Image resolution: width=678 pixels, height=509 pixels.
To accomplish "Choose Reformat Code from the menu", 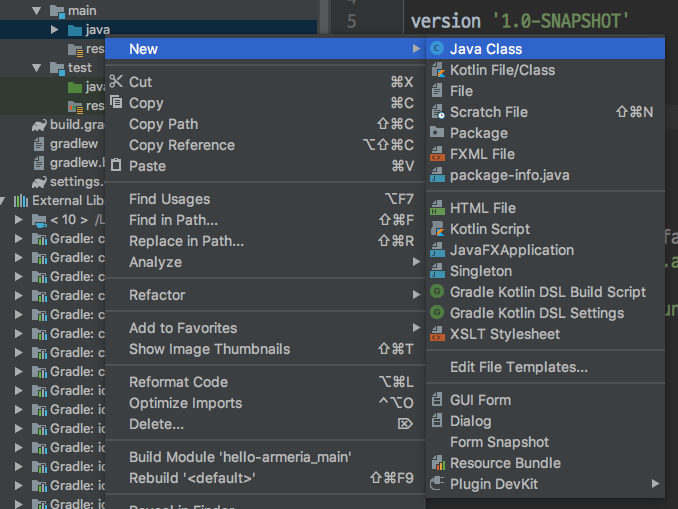I will [178, 382].
